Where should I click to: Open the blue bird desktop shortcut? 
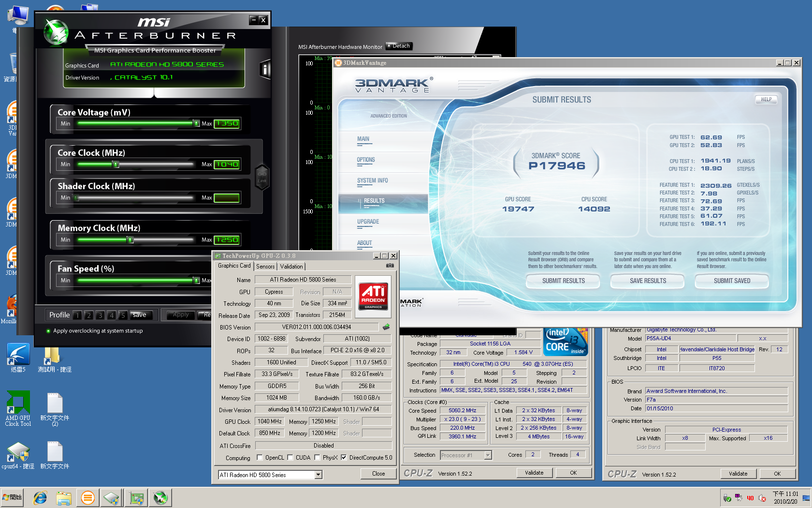[18, 358]
